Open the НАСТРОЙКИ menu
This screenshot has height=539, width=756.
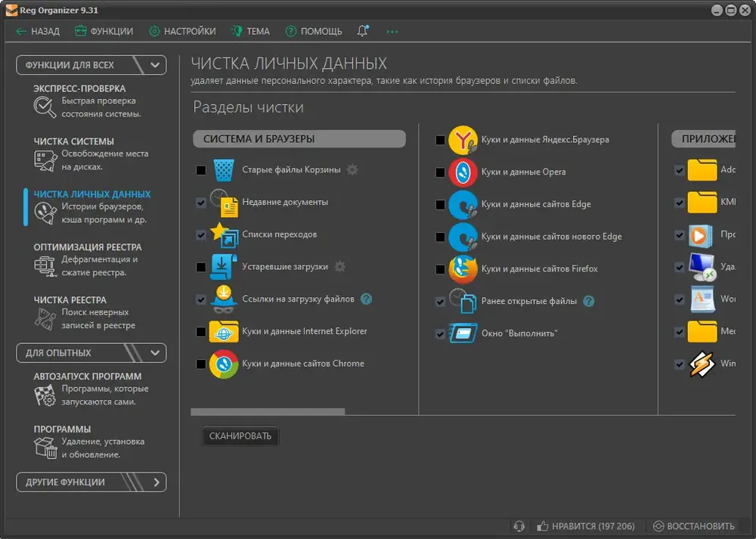tap(182, 31)
